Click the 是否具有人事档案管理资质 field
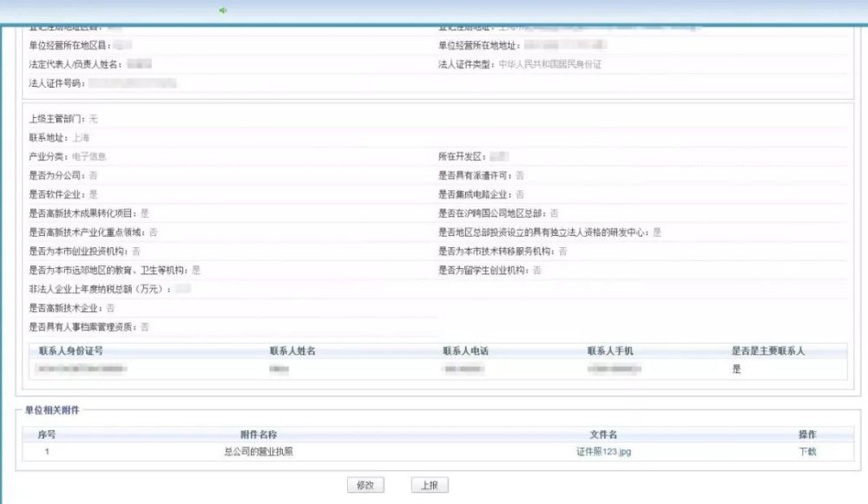This screenshot has height=504, width=868. coord(89,327)
